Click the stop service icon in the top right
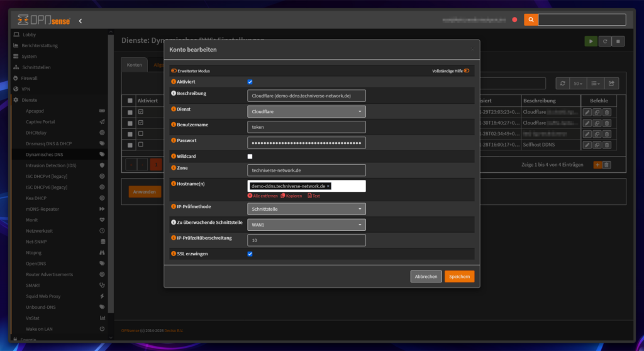Image resolution: width=644 pixels, height=351 pixels. [x=618, y=42]
